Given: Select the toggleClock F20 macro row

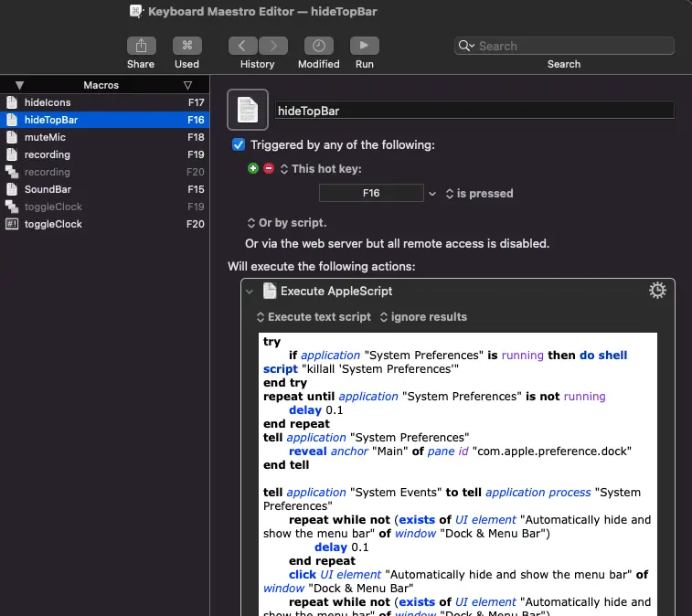Looking at the screenshot, I should click(104, 224).
